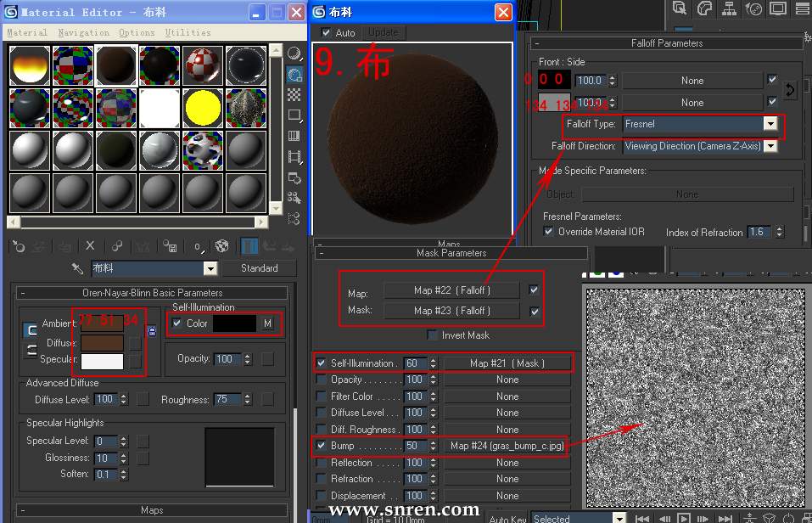The height and width of the screenshot is (523, 812).
Task: Toggle Auto checkbox in preview window
Action: pos(326,32)
